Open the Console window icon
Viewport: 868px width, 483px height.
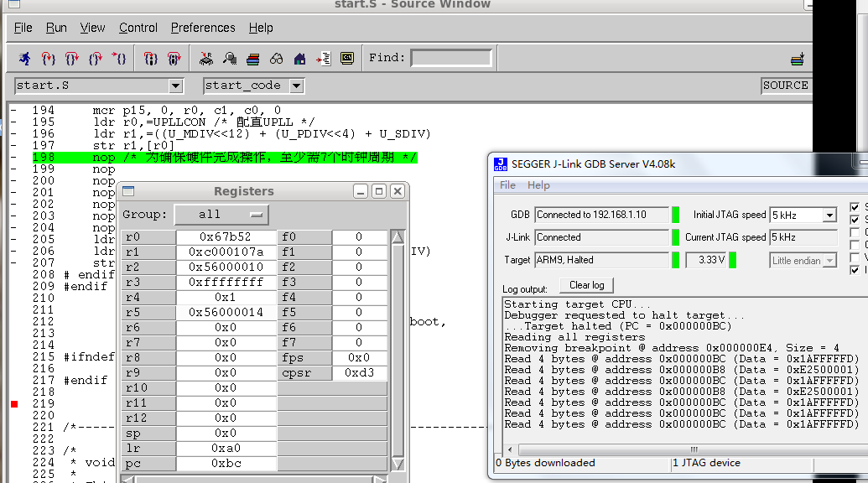(347, 58)
